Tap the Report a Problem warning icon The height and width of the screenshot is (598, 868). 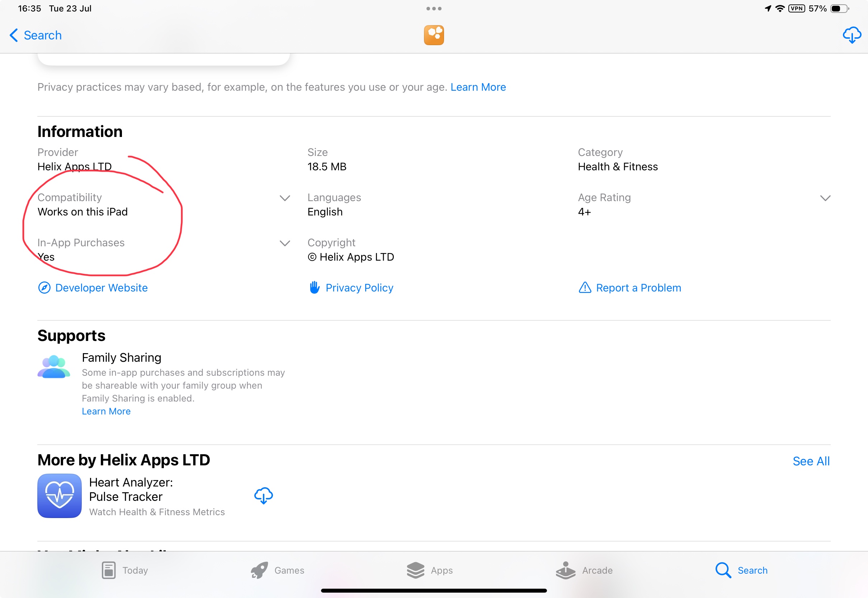pos(585,288)
